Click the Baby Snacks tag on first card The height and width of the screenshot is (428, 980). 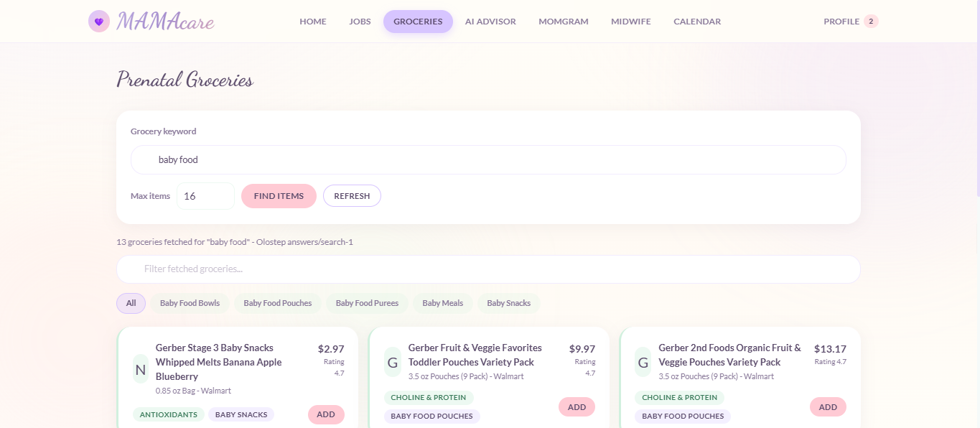241,414
